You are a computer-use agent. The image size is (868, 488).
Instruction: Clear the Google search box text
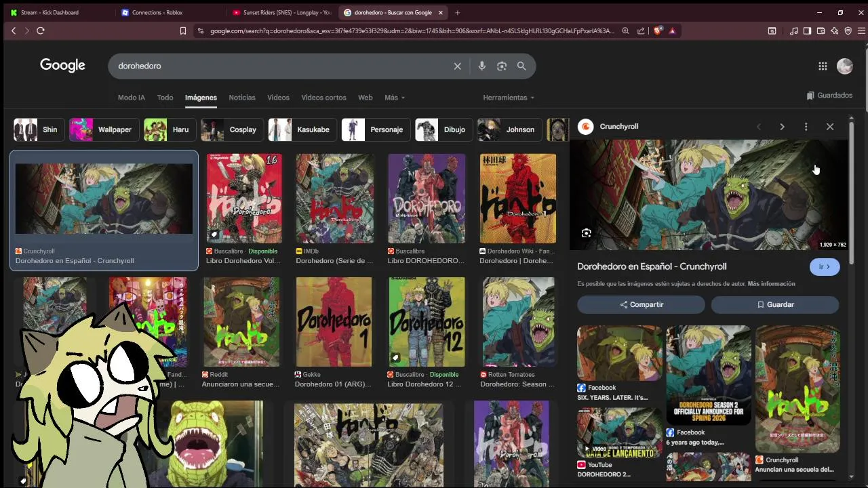(x=457, y=66)
